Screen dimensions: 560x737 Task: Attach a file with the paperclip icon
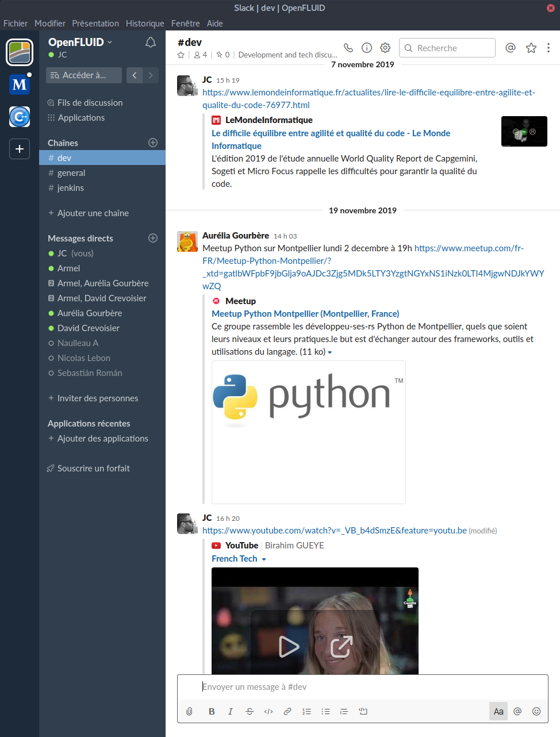[189, 711]
